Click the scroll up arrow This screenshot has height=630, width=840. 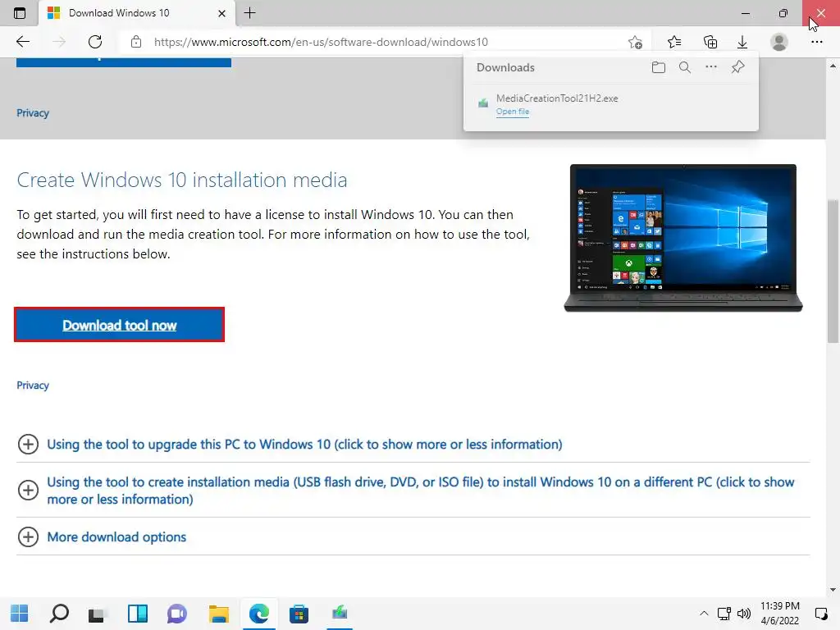click(833, 66)
